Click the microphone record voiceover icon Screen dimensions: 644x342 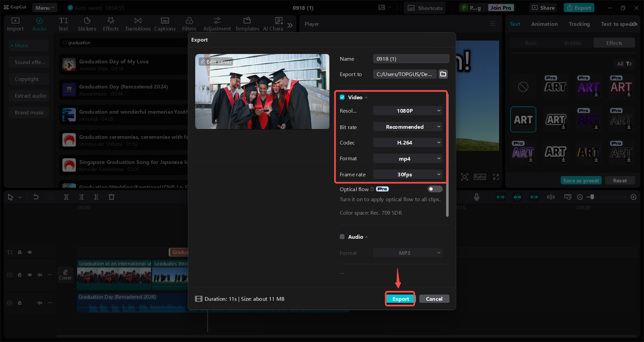click(476, 197)
